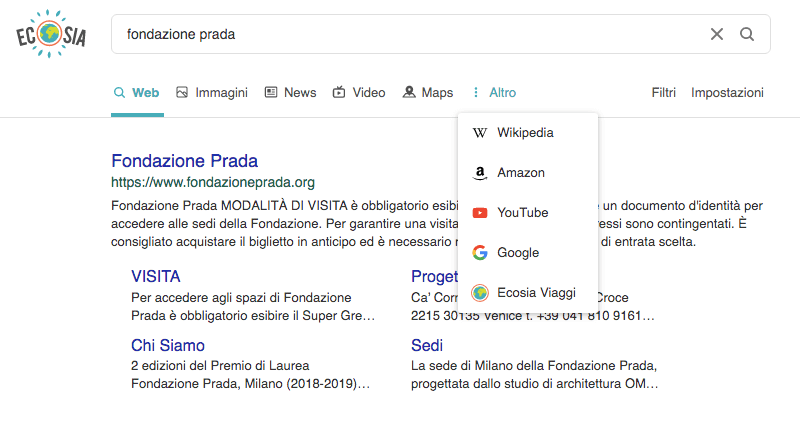Viewport: 800px width, 423px height.
Task: Click the red YouTube icon
Action: (x=480, y=213)
